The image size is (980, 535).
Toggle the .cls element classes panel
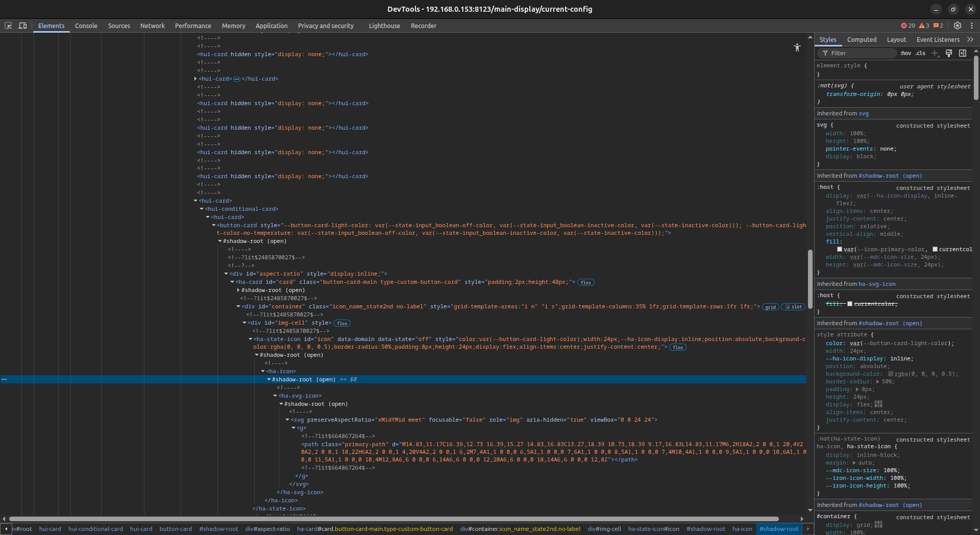920,53
